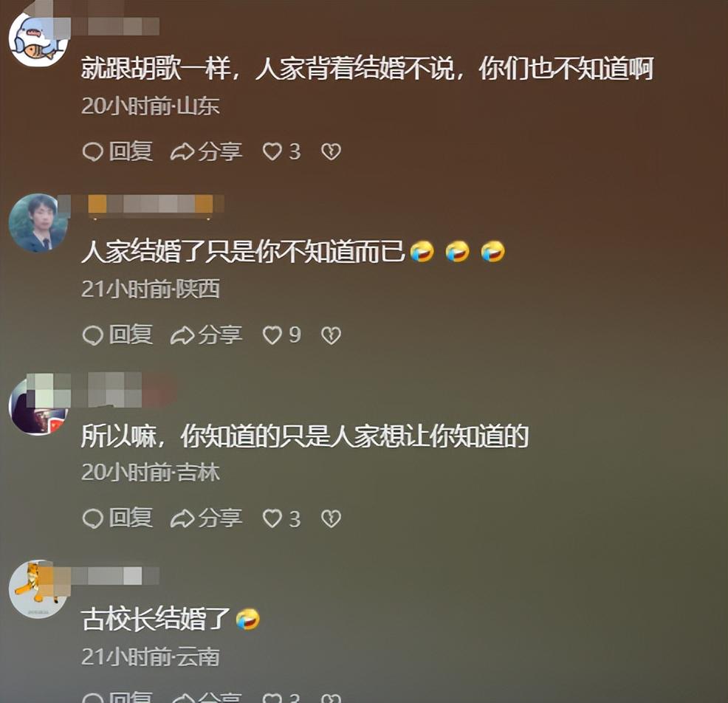Screen dimensions: 728x703
Task: Open the fish cartoon avatar profile
Action: [38, 39]
